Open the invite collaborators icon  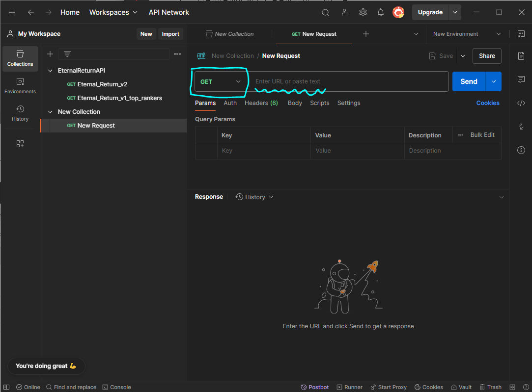(x=345, y=13)
